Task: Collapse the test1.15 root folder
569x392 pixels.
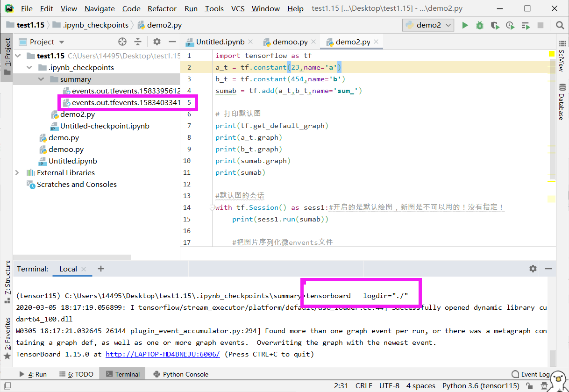Action: tap(18, 56)
